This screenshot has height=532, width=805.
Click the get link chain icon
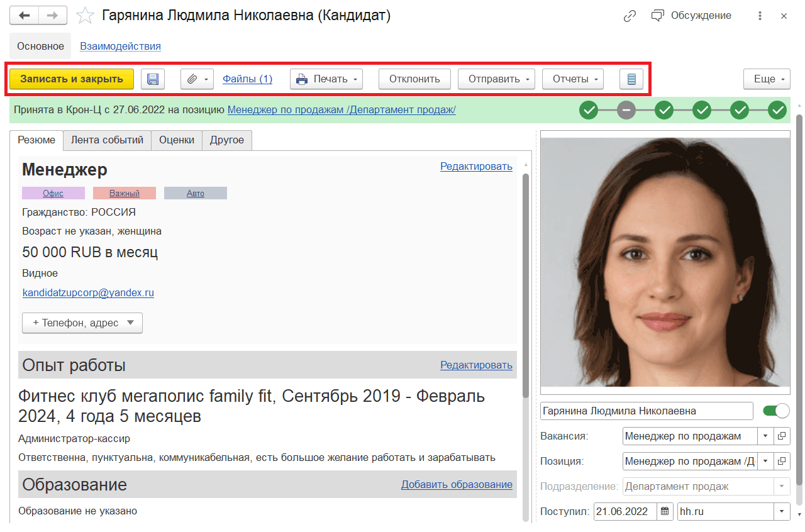click(x=630, y=16)
